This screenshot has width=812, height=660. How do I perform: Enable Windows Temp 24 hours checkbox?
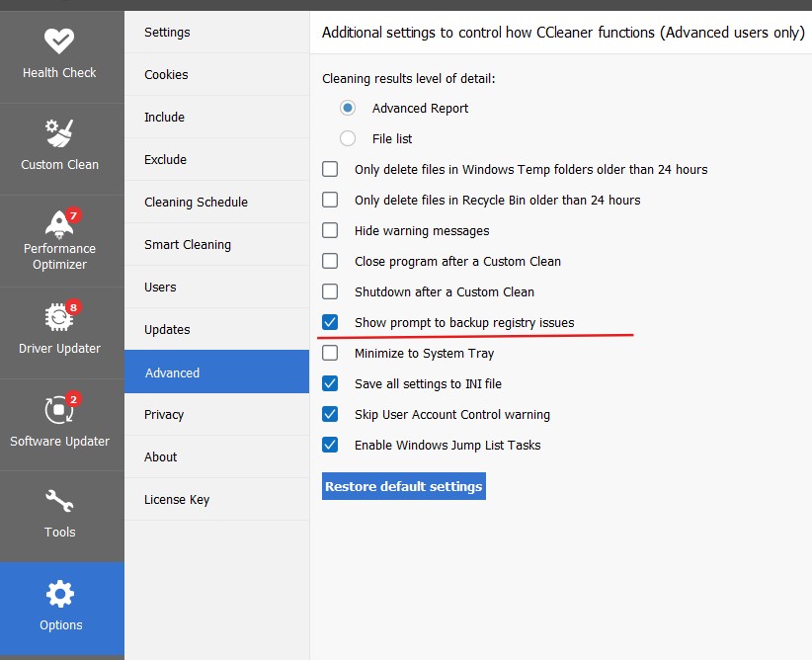click(330, 169)
